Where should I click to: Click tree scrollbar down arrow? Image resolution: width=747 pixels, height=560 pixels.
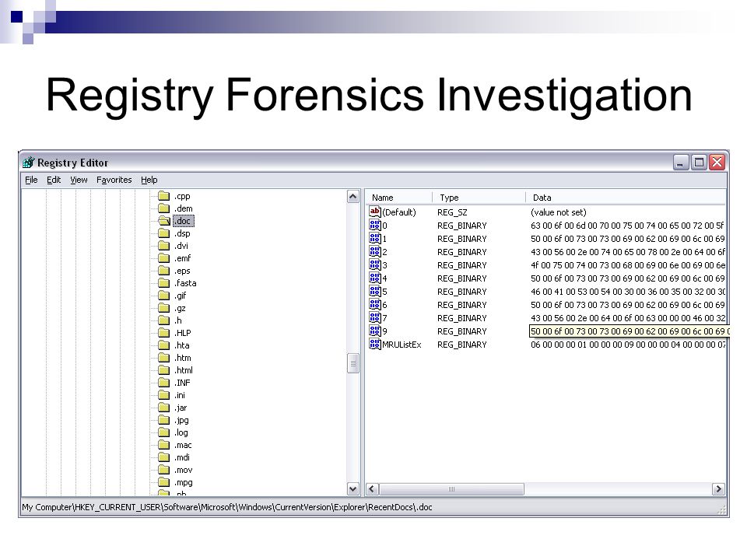(353, 488)
